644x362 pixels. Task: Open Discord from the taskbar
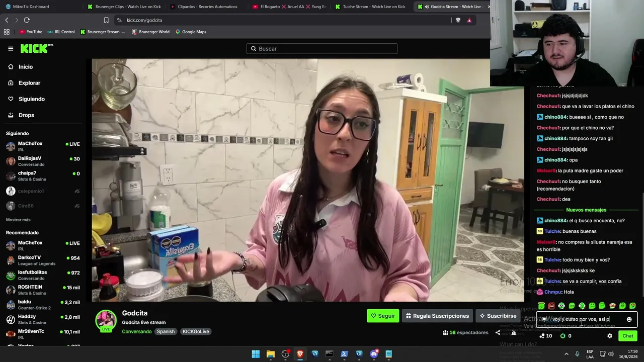374,354
